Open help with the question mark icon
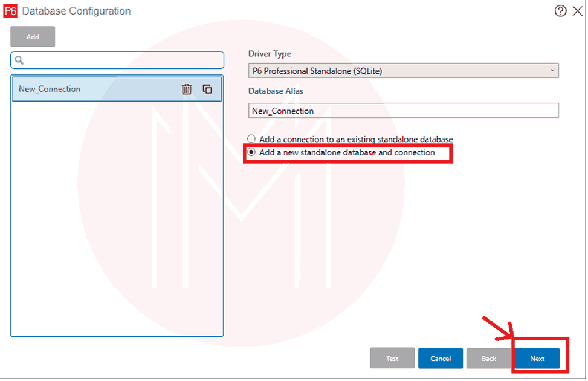This screenshot has height=381, width=588. tap(560, 11)
